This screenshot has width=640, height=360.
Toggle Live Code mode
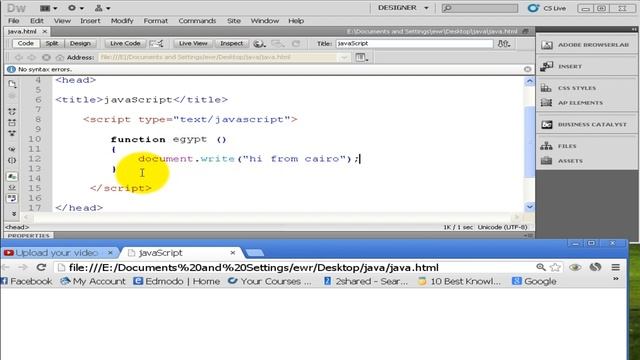point(125,43)
